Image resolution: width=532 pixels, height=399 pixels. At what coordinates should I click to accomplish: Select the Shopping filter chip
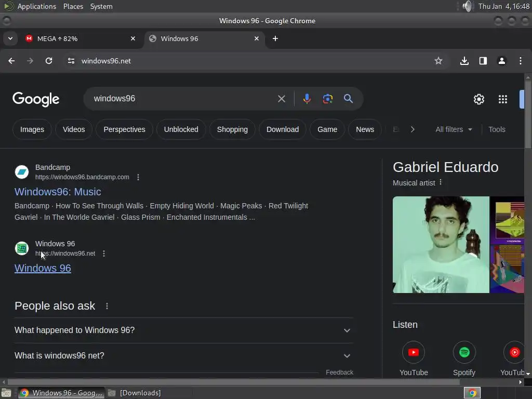(x=232, y=129)
